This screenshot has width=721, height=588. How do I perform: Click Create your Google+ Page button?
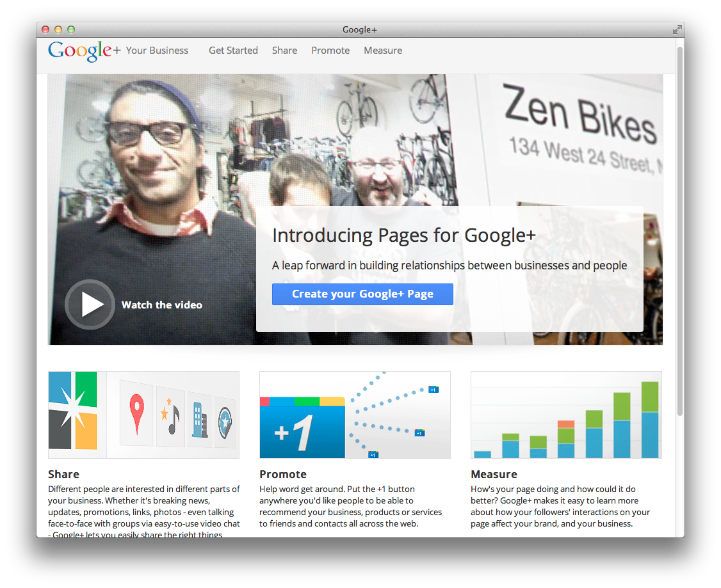point(363,294)
